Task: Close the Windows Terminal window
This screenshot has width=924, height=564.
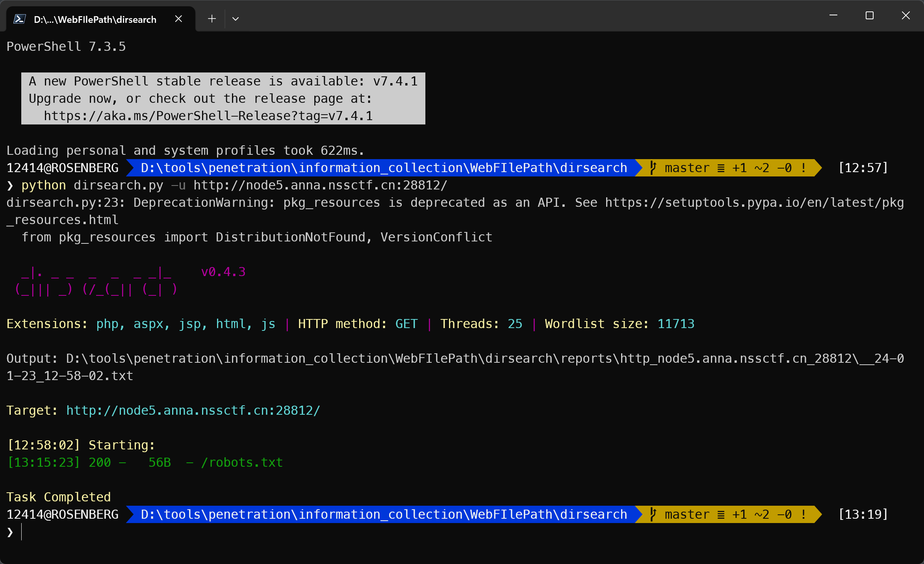Action: pos(905,15)
